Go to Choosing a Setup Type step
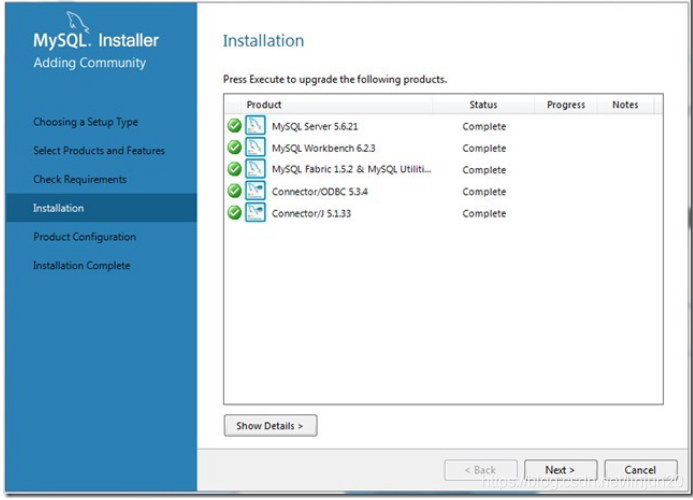693x500 pixels. click(x=85, y=122)
